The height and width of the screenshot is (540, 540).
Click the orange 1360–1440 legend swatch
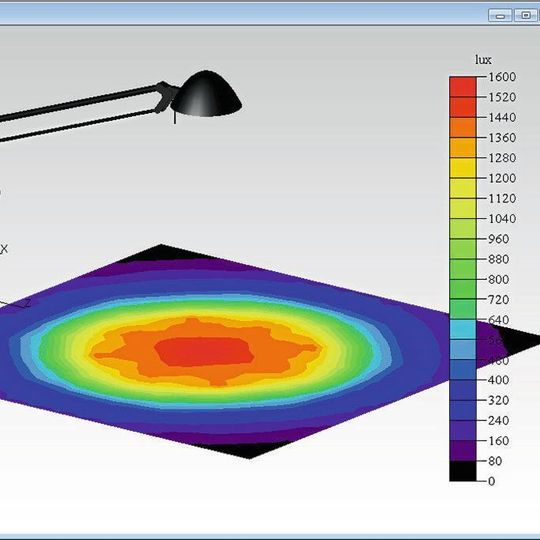(x=463, y=127)
